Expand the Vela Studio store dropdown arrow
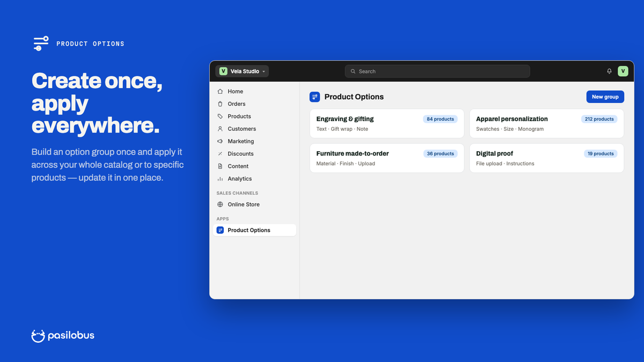This screenshot has width=644, height=362. 264,71
